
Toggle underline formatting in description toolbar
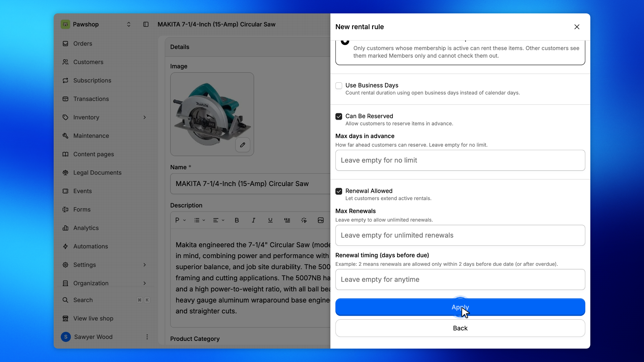pos(270,220)
